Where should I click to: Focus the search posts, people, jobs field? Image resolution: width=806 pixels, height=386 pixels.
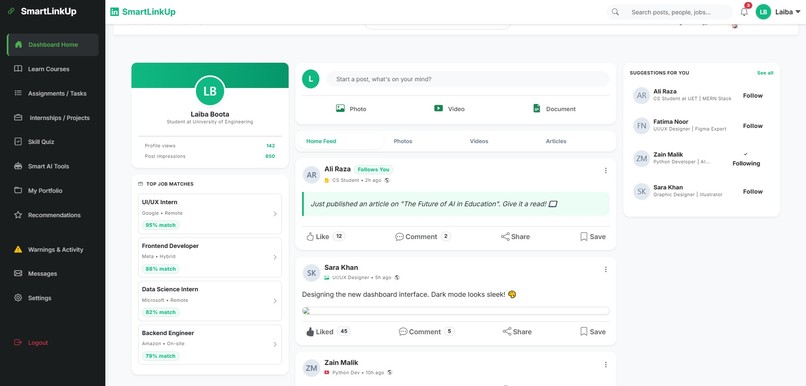[x=670, y=12]
